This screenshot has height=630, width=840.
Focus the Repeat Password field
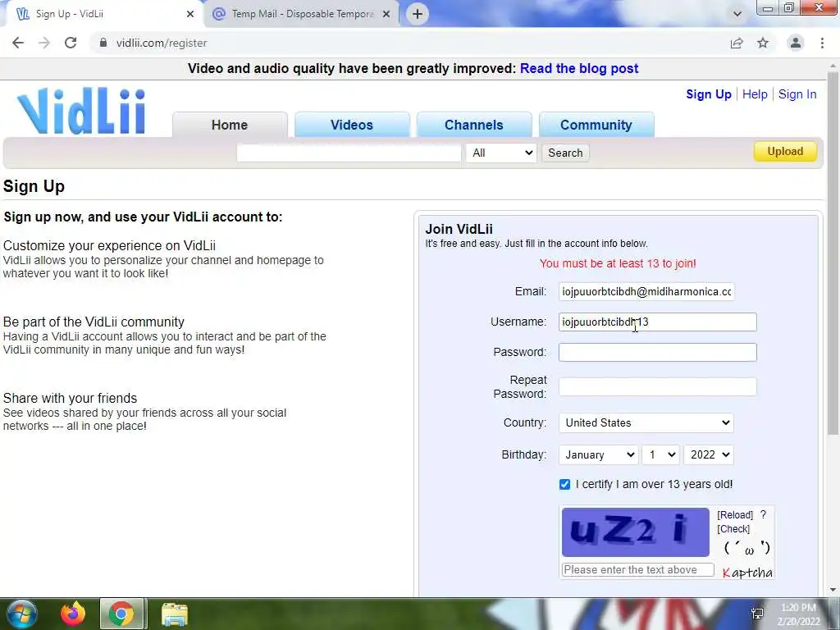pos(657,387)
